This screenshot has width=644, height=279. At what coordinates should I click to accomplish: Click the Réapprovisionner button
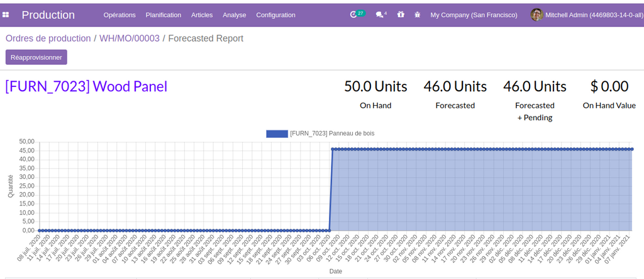[36, 57]
